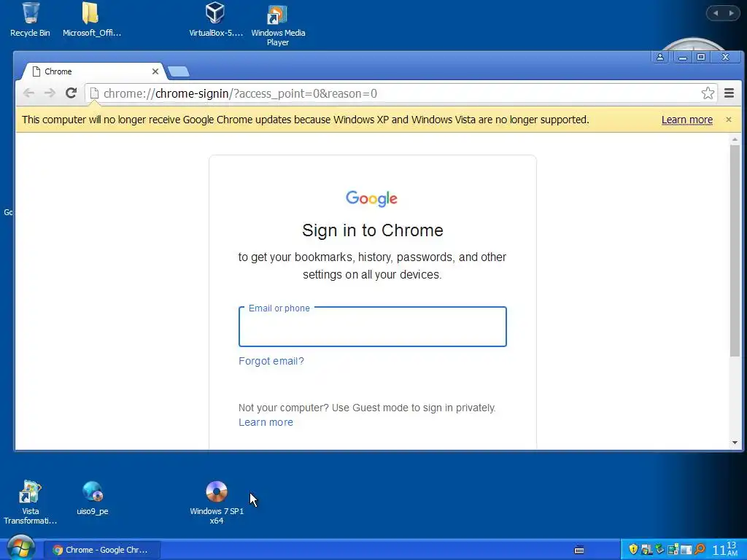This screenshot has height=560, width=747.
Task: Select the Windows Media Player shortcut
Action: point(278,25)
